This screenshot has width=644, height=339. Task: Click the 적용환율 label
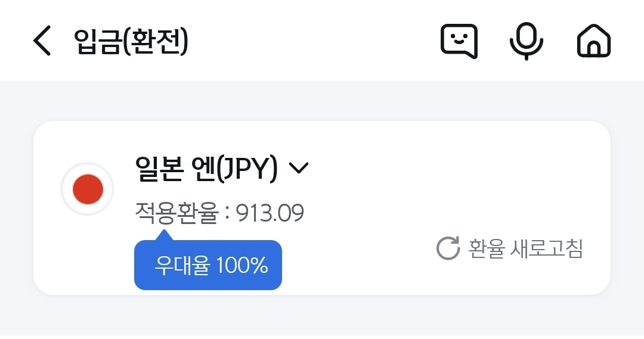click(176, 212)
